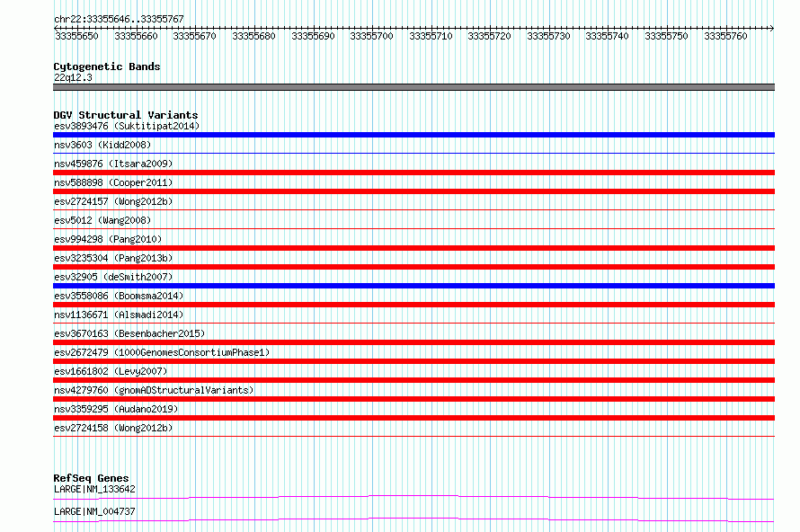The width and height of the screenshot is (800, 532).
Task: Select the nsv4279760 (gnomADStructuralVariants) label
Action: pyautogui.click(x=154, y=390)
